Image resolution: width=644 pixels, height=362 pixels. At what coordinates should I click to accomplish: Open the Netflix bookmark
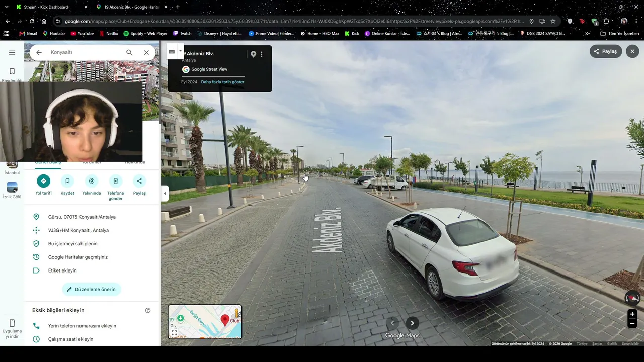108,34
